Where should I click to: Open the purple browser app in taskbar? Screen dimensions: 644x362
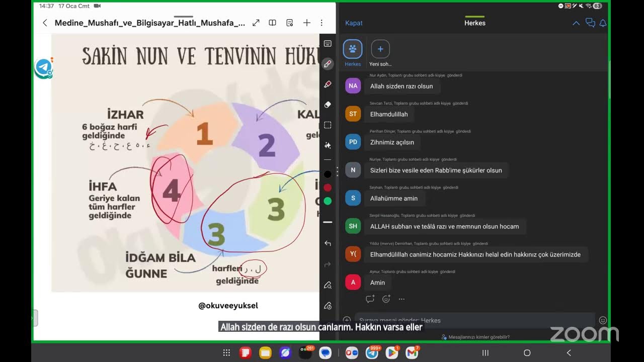(x=285, y=353)
